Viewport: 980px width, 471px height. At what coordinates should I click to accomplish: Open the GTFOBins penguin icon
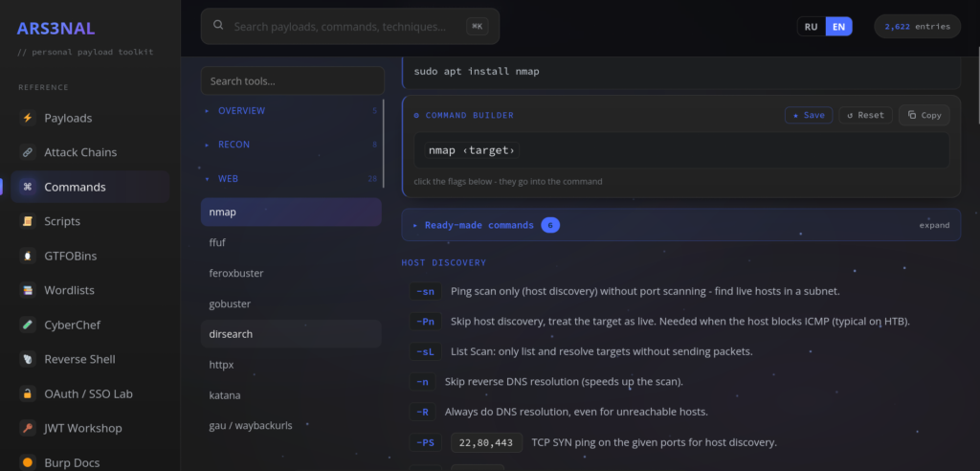pyautogui.click(x=28, y=256)
